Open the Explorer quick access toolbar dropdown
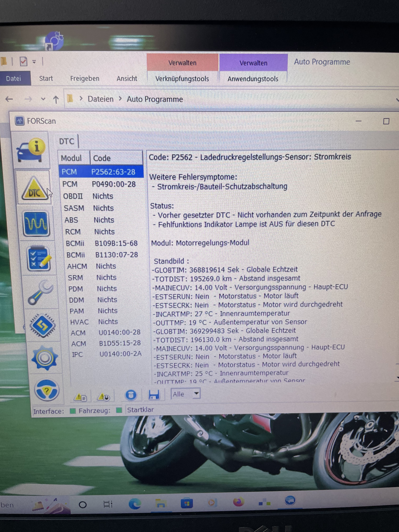Viewport: 399px width, 532px height. [34, 62]
